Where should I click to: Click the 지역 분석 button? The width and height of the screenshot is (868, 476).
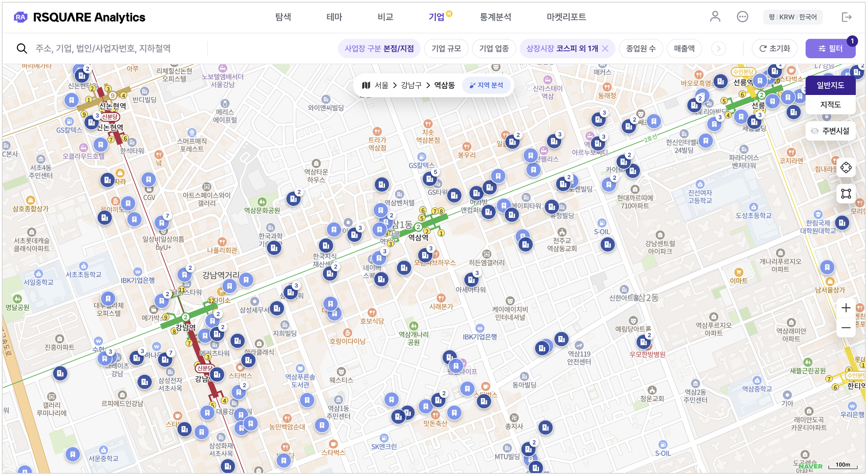[x=486, y=85]
